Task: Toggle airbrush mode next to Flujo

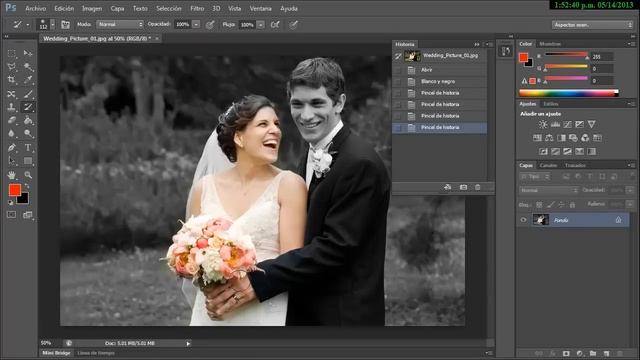Action: click(x=275, y=24)
